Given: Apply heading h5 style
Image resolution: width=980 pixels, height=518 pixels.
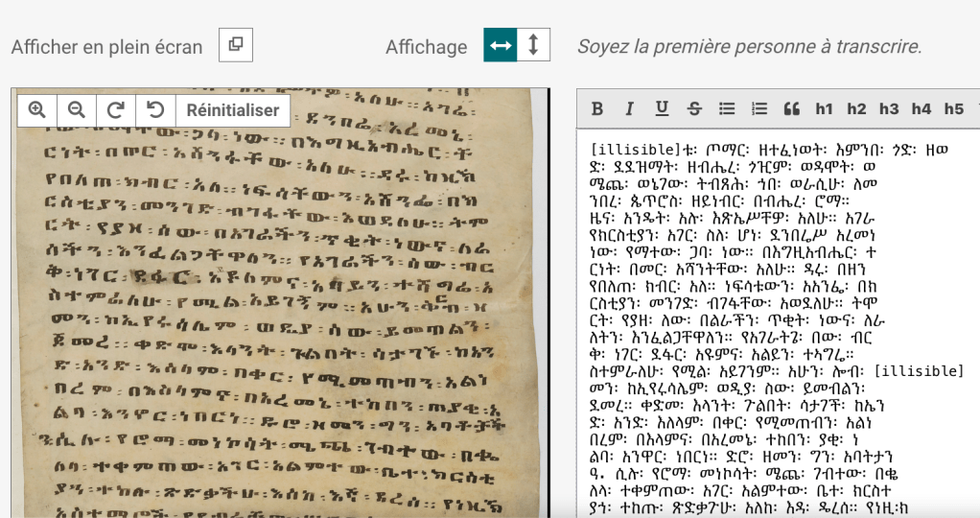Looking at the screenshot, I should coord(953,108).
